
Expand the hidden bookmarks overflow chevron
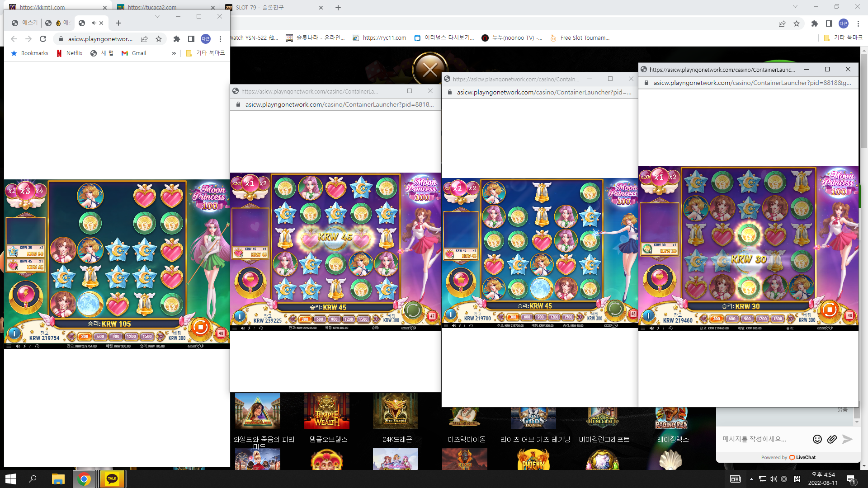[x=174, y=53]
